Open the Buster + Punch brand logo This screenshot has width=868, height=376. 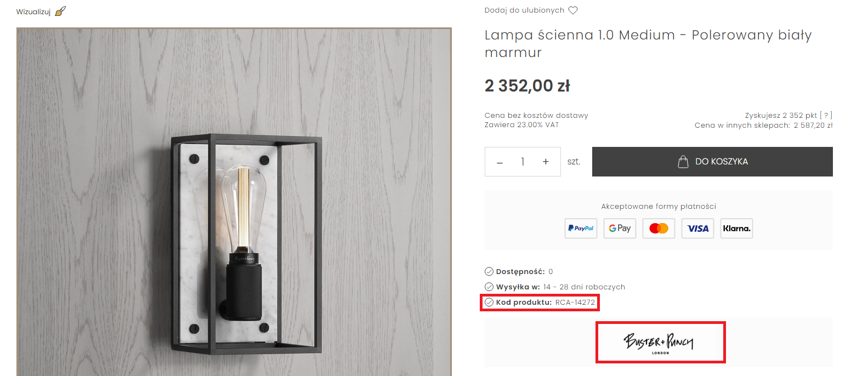[660, 343]
